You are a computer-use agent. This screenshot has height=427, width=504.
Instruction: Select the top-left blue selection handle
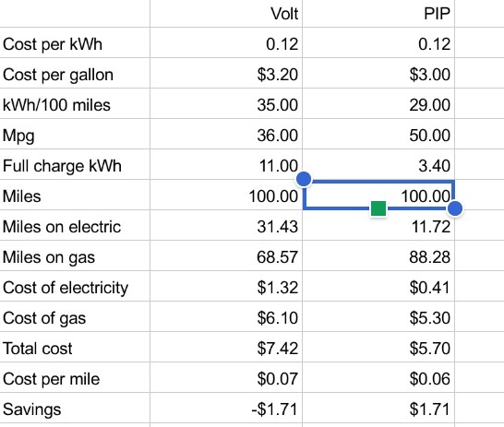[x=304, y=179]
